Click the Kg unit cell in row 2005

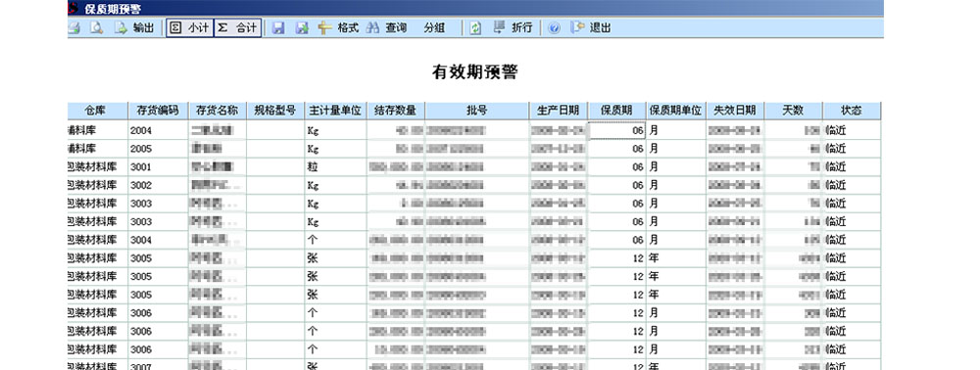[335, 149]
